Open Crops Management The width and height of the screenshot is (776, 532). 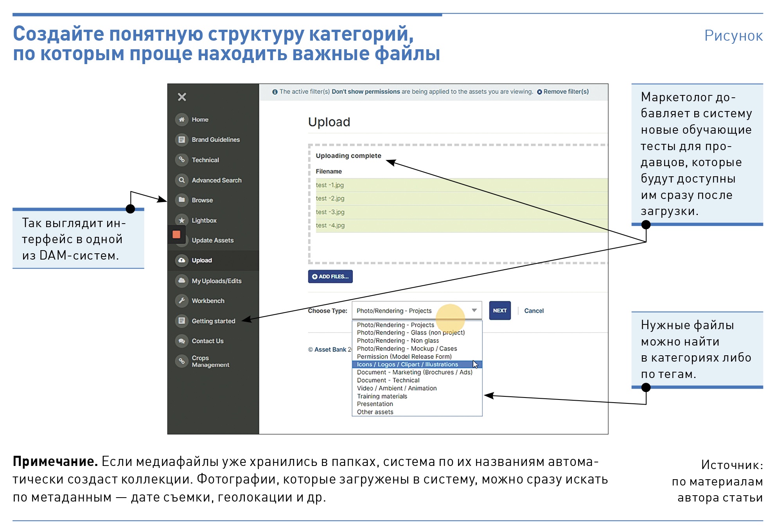210,361
